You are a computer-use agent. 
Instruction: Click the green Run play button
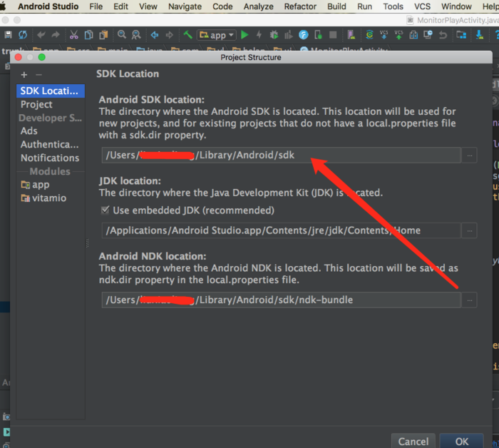coord(245,35)
